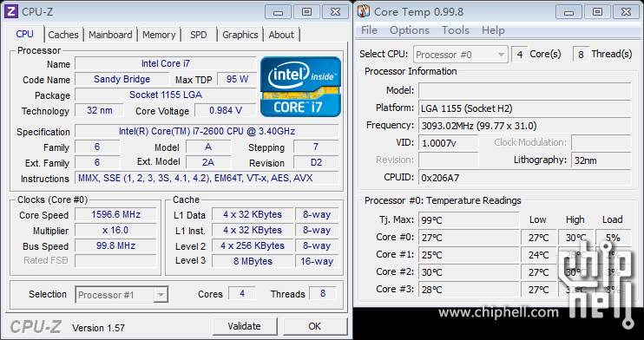Image resolution: width=644 pixels, height=340 pixels.
Task: Click the Specification field i7-2600 CPU @ 3.40GHz
Action: 207,131
